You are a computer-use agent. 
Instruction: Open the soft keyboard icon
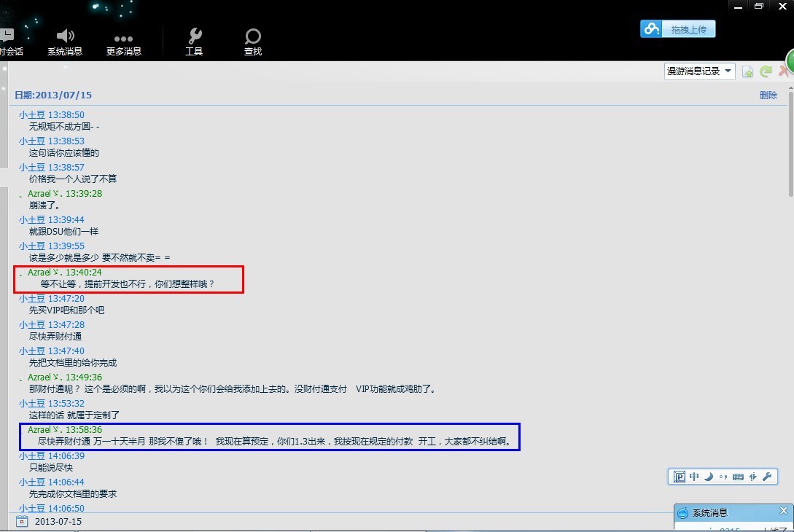pyautogui.click(x=738, y=477)
